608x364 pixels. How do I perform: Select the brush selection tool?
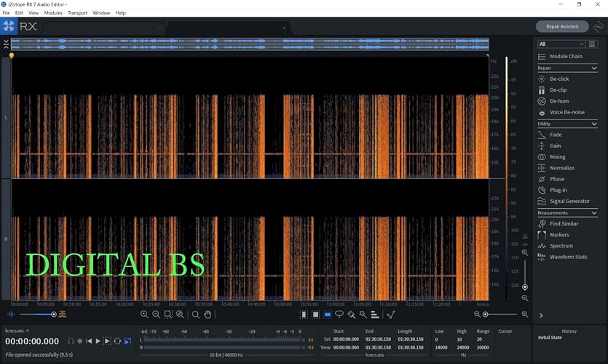point(351,314)
